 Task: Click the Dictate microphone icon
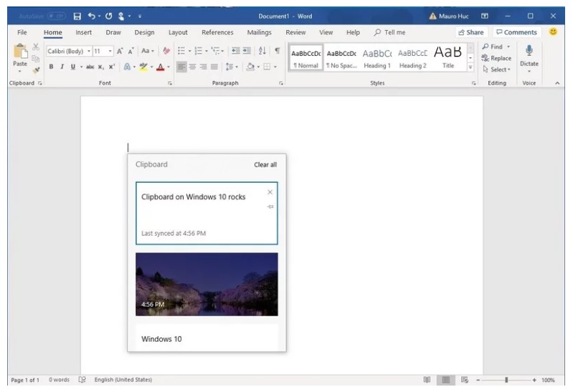tap(529, 50)
